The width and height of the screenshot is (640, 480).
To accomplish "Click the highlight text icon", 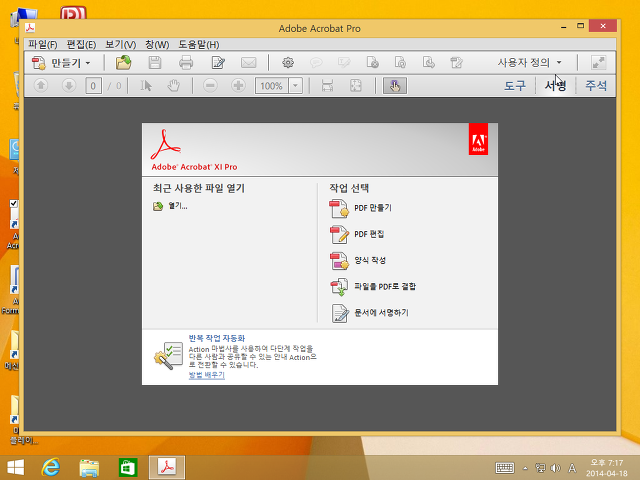I will click(x=344, y=63).
